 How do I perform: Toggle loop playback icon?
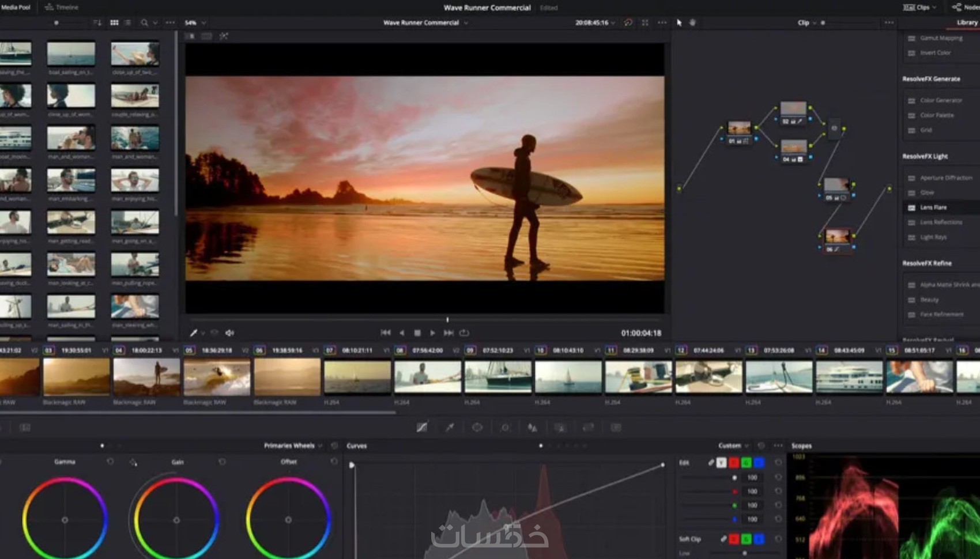pyautogui.click(x=464, y=333)
